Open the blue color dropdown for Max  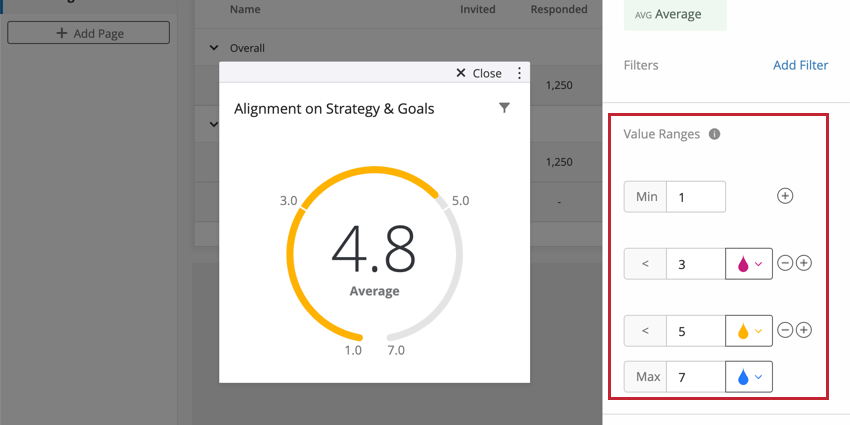coord(749,376)
